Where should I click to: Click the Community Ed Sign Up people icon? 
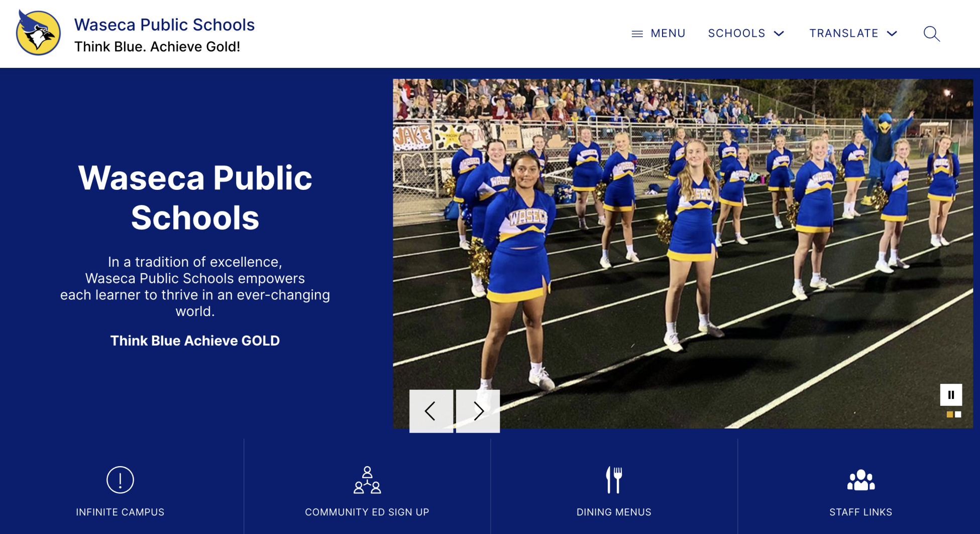pyautogui.click(x=368, y=480)
